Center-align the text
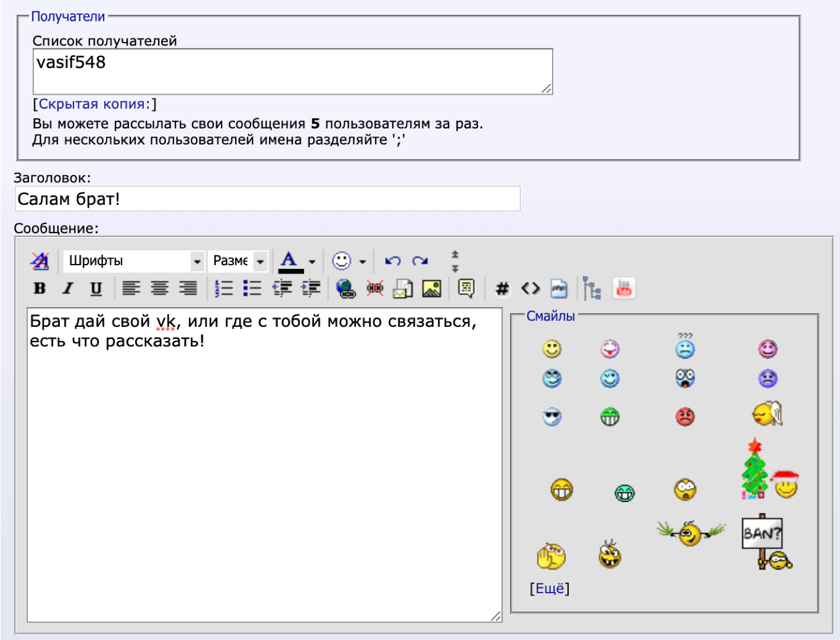The width and height of the screenshot is (840, 640). tap(159, 288)
